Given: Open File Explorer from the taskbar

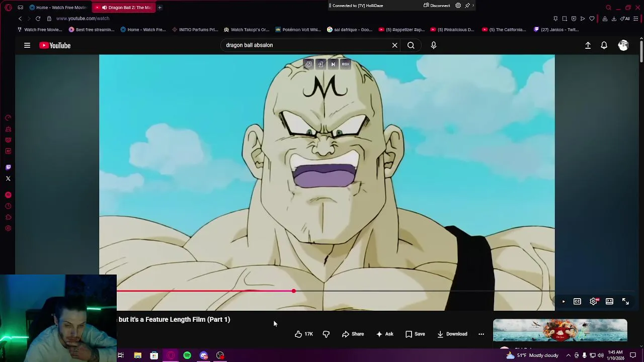Looking at the screenshot, I should (x=137, y=355).
